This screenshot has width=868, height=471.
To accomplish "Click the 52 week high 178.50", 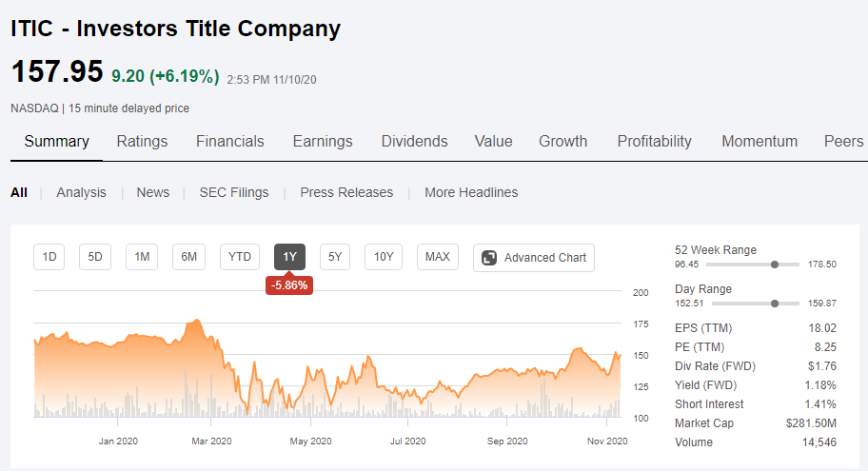I will [822, 265].
